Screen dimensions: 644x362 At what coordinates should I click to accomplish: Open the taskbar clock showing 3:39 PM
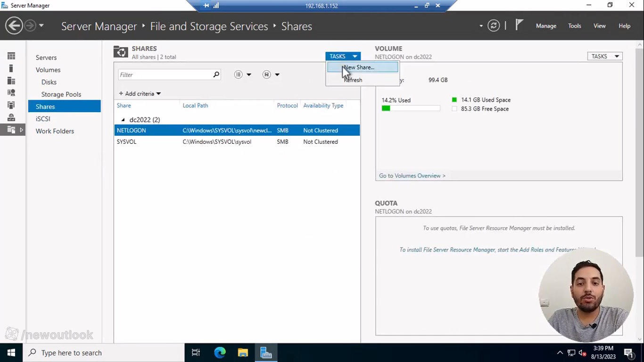click(603, 353)
